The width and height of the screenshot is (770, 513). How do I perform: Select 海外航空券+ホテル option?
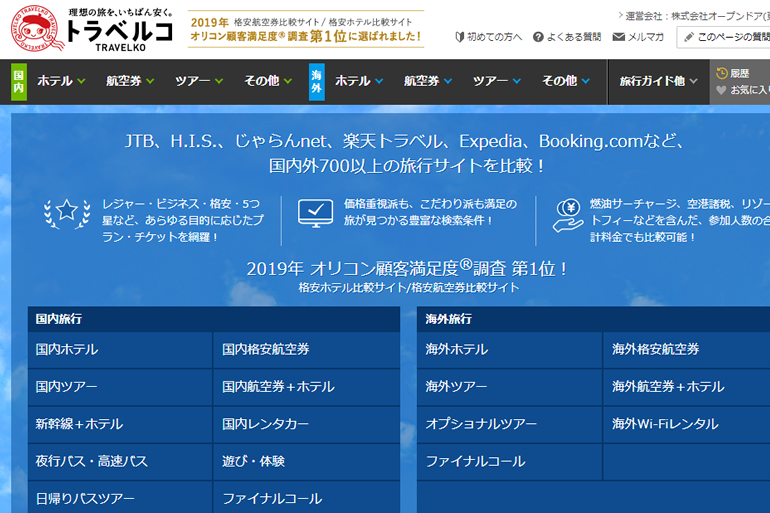687,387
